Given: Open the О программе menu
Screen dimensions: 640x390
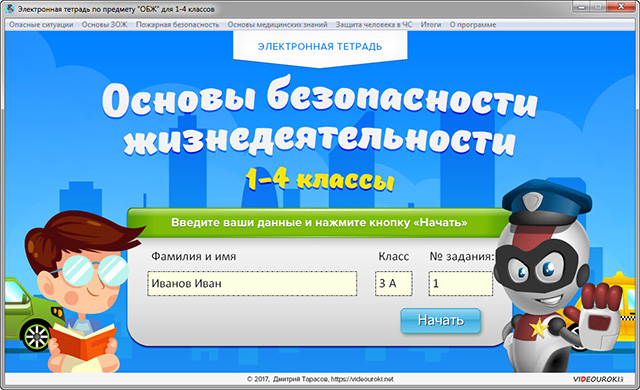Looking at the screenshot, I should pyautogui.click(x=473, y=24).
